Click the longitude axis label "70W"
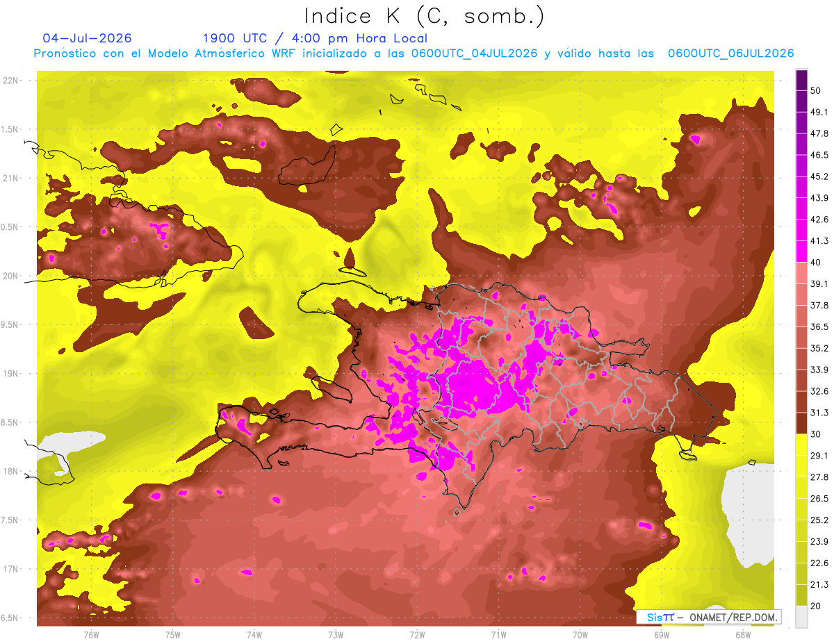 coord(580,634)
